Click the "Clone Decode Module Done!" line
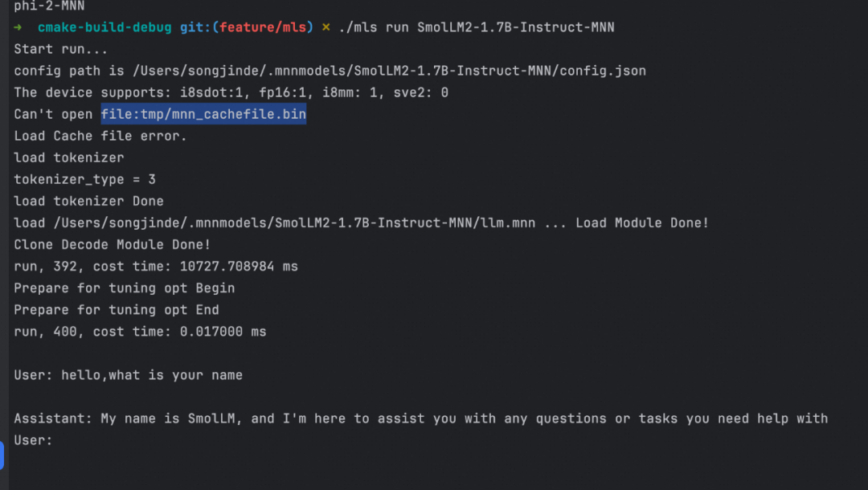The height and width of the screenshot is (490, 868). pos(113,244)
